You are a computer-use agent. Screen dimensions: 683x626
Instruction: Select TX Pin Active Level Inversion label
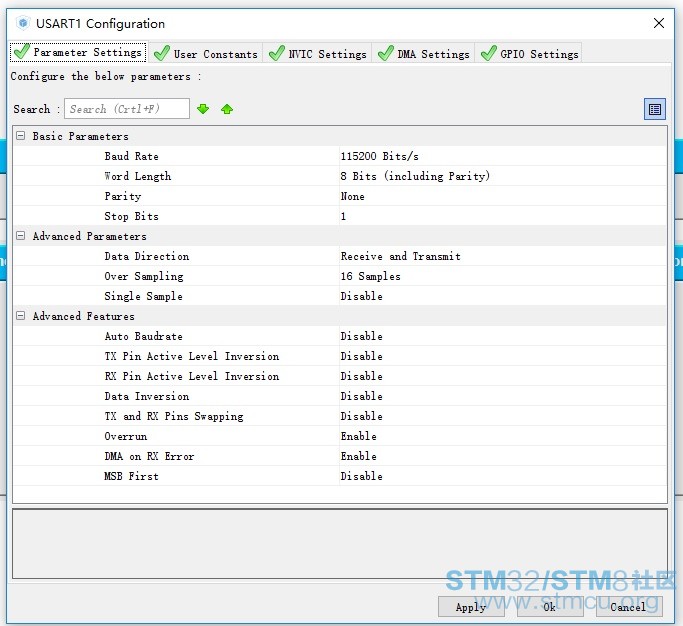pyautogui.click(x=192, y=356)
